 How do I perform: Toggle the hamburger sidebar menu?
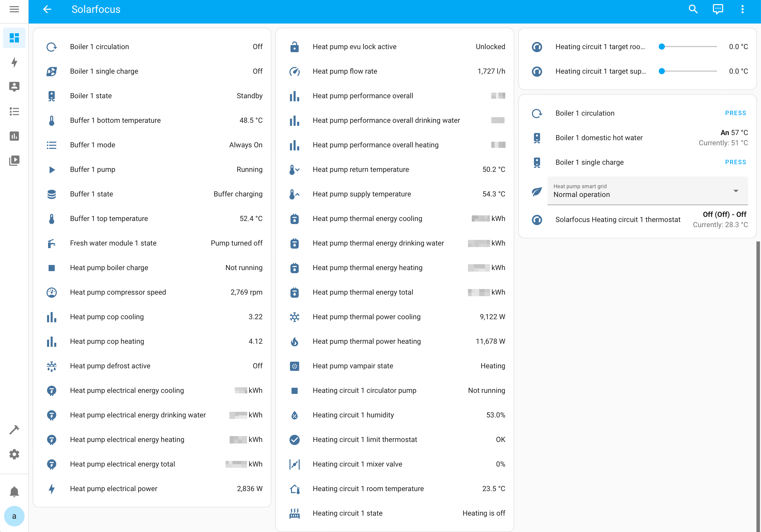(x=14, y=9)
